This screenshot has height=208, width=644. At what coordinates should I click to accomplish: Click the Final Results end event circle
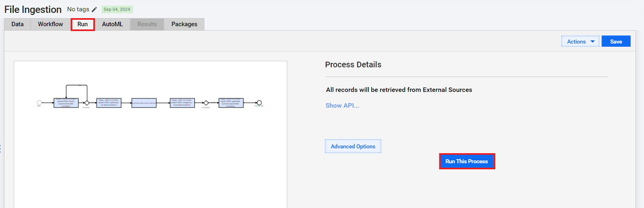(x=259, y=103)
